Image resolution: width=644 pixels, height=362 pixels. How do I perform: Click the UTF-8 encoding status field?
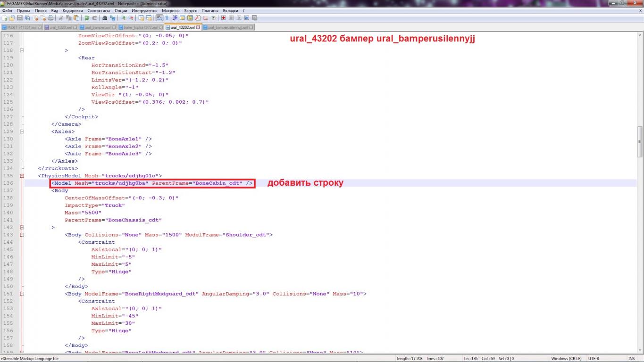click(x=594, y=359)
